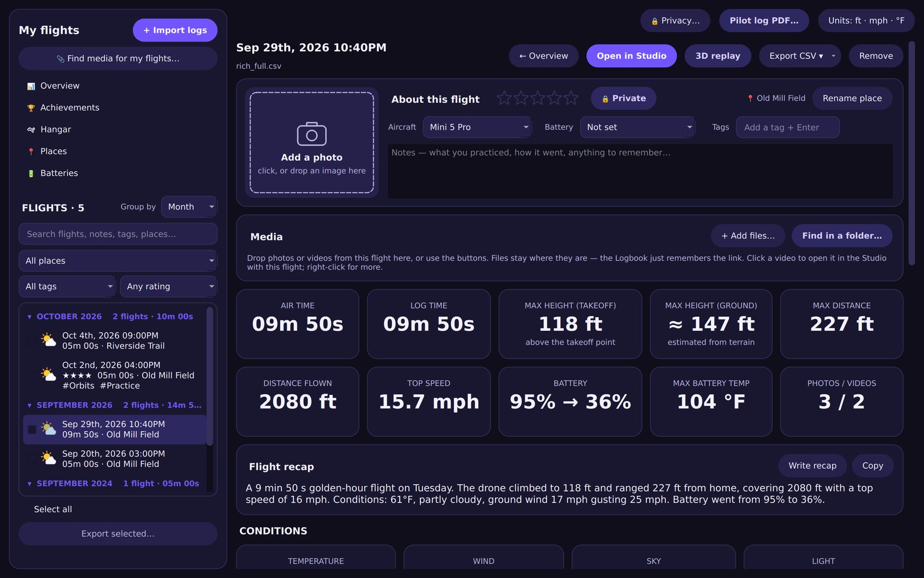Click the weather icon on Sep 29th flight
This screenshot has width=924, height=578.
point(49,429)
